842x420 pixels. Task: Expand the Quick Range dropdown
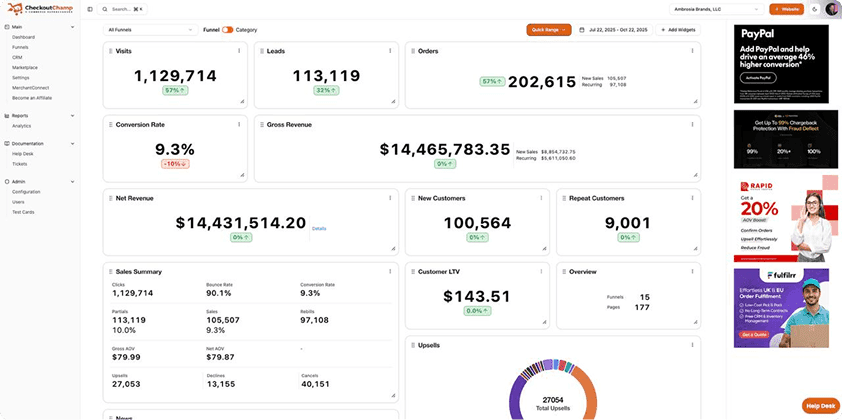tap(548, 30)
